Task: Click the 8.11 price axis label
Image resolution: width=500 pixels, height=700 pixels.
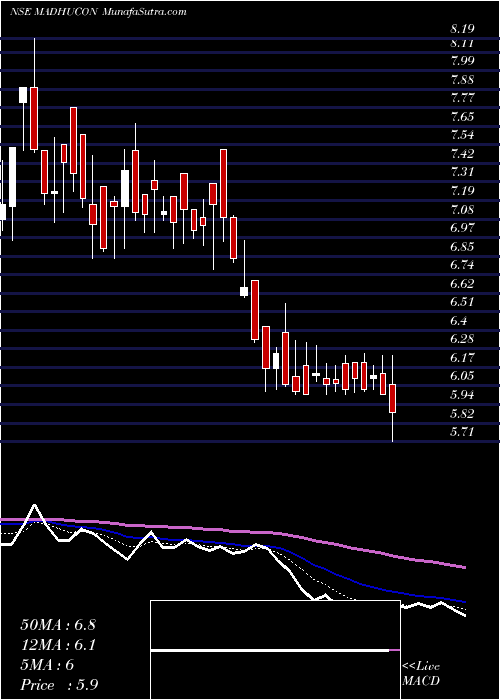Action: (462, 43)
